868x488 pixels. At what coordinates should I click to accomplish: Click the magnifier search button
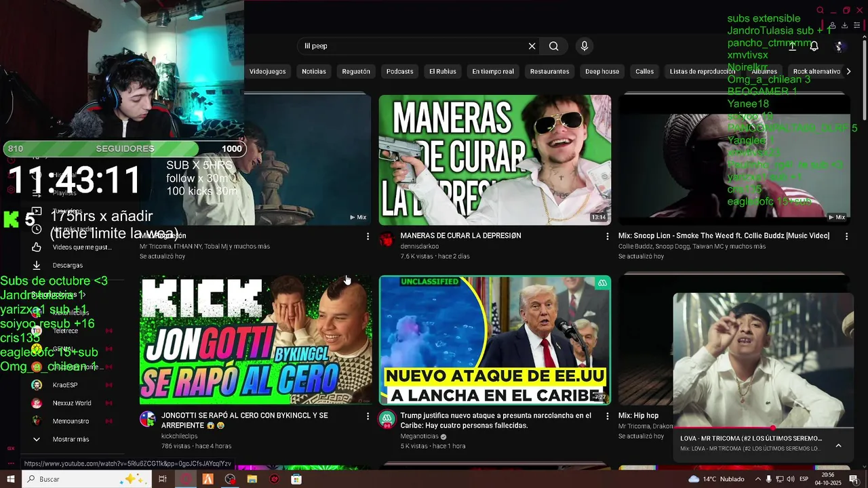coord(554,46)
